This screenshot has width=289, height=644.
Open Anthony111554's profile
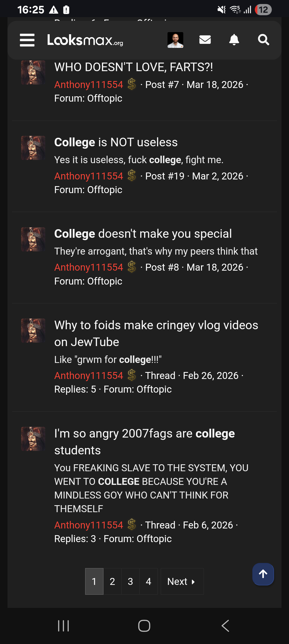[89, 84]
